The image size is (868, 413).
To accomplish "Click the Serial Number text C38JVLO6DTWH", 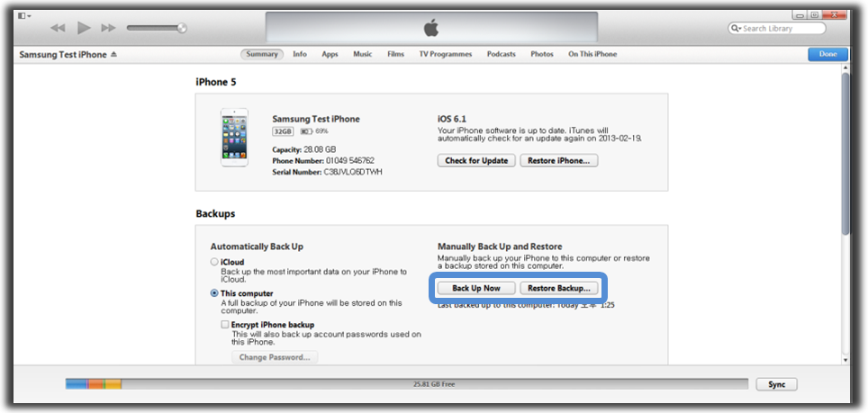I will click(353, 172).
